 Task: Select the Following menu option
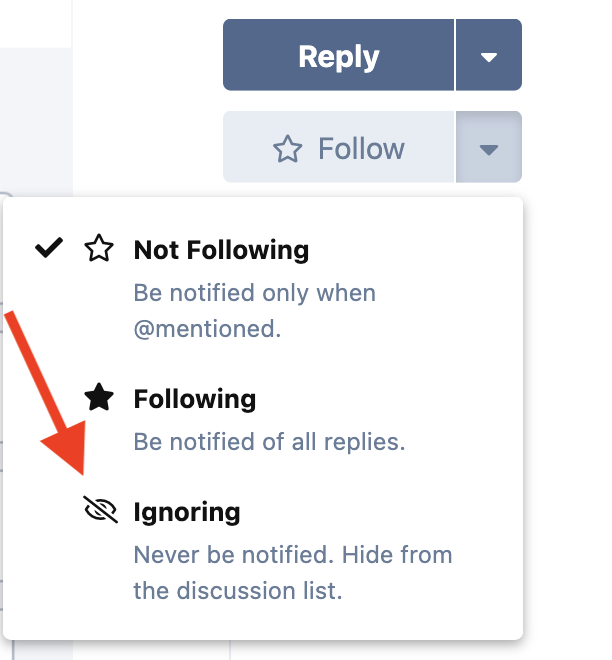pos(263,419)
